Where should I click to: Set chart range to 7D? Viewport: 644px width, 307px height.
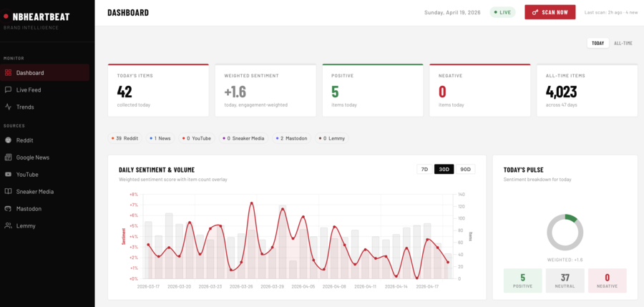point(425,170)
